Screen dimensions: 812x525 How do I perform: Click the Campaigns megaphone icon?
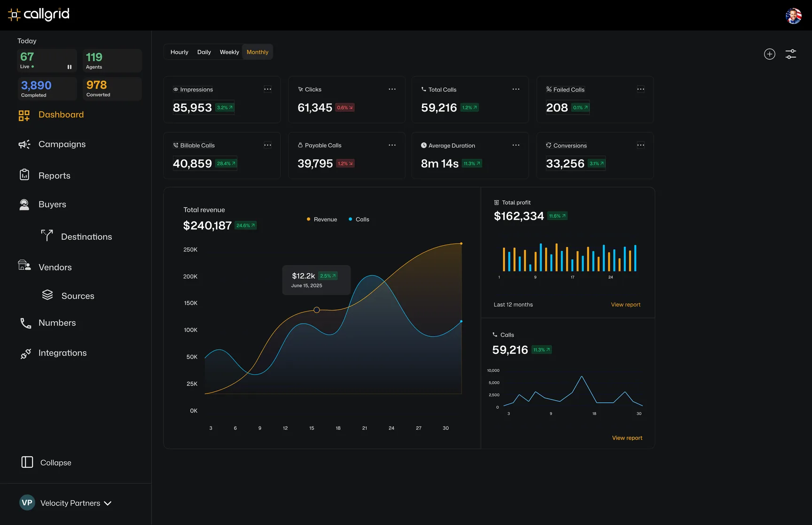point(24,144)
